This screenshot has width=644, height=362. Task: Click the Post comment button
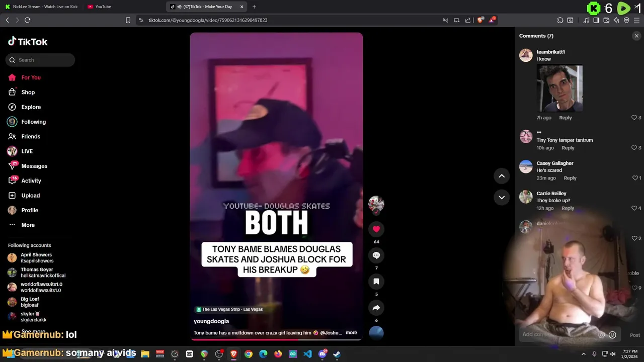[635, 335]
